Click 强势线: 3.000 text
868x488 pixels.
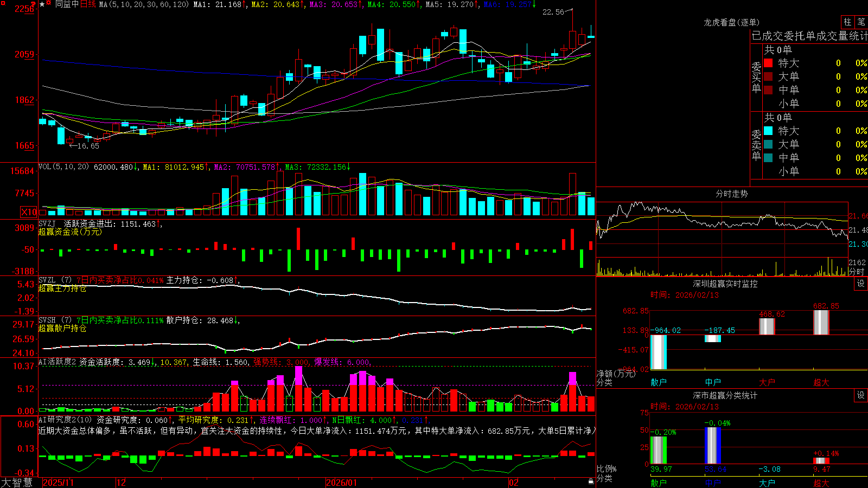pyautogui.click(x=282, y=362)
